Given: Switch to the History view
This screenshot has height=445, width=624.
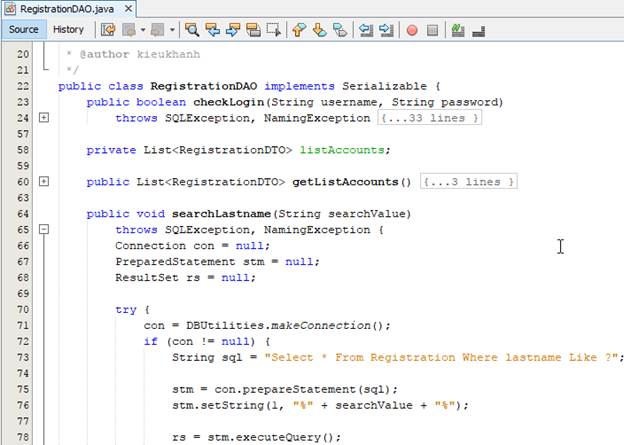Looking at the screenshot, I should click(x=68, y=29).
